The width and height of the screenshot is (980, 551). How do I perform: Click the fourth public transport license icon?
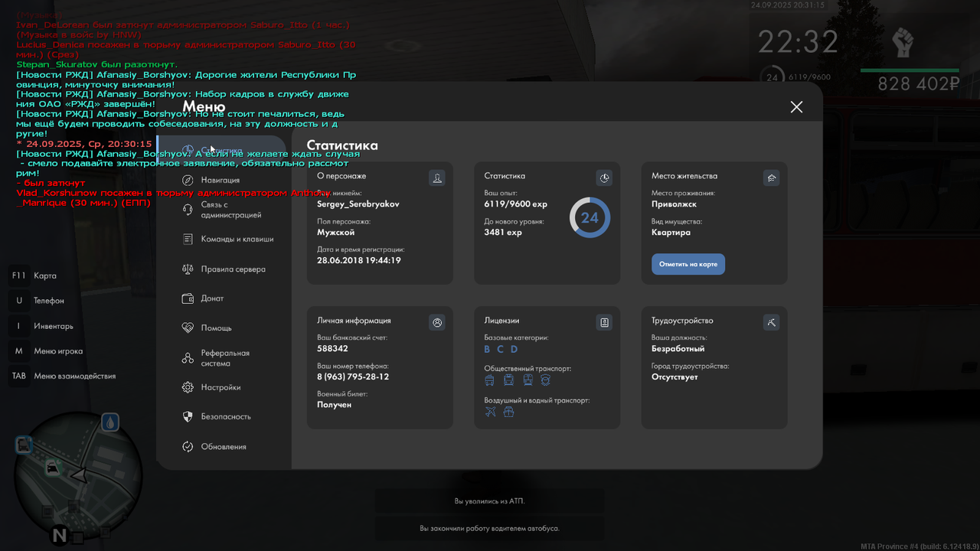[x=545, y=380]
